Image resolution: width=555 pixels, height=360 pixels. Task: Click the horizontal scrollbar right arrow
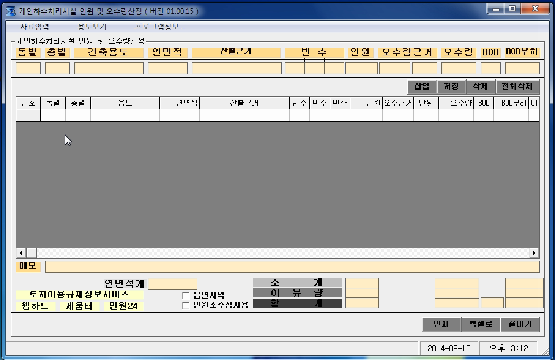534,253
